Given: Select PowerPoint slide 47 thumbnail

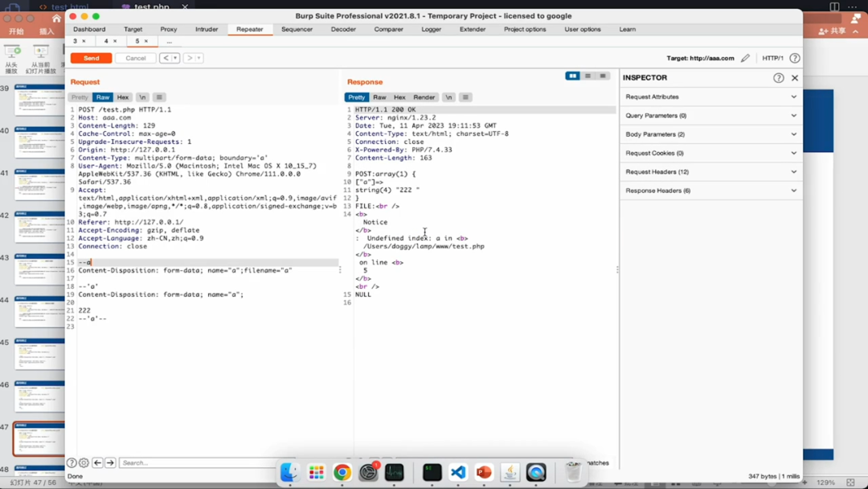Looking at the screenshot, I should 39,438.
